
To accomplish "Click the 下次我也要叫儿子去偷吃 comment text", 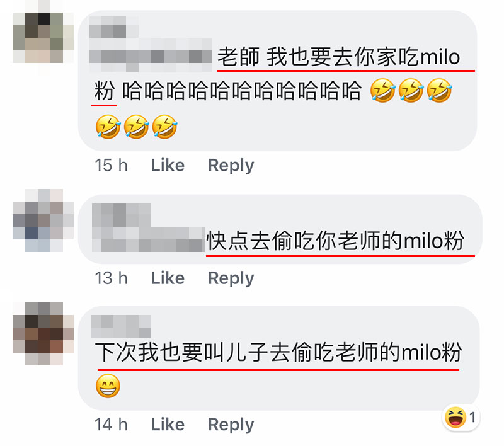I will click(x=278, y=352).
